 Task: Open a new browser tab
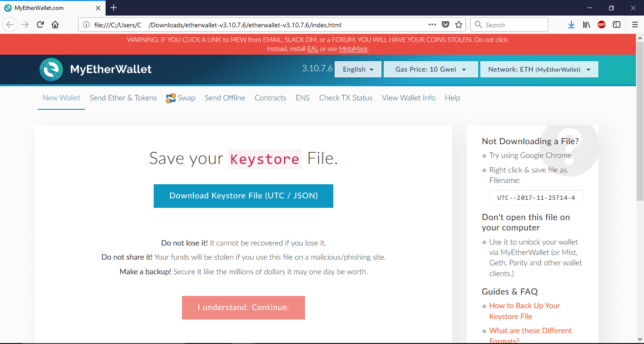pyautogui.click(x=114, y=8)
